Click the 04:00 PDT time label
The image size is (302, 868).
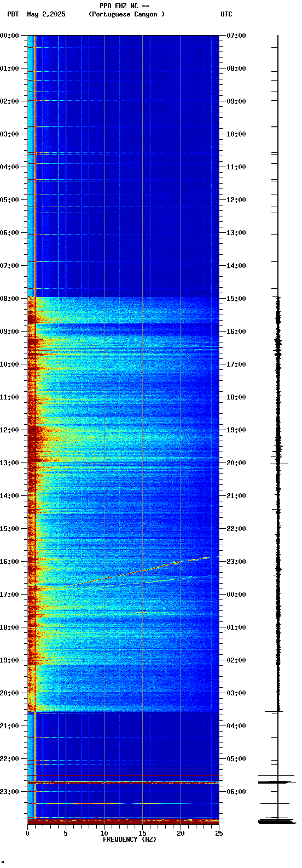pyautogui.click(x=9, y=167)
